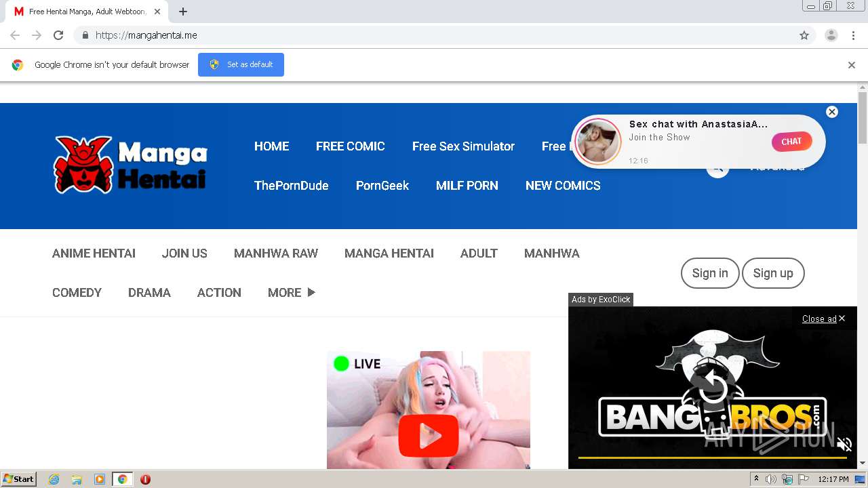The image size is (868, 488).
Task: Click the Sign in button
Action: [710, 273]
